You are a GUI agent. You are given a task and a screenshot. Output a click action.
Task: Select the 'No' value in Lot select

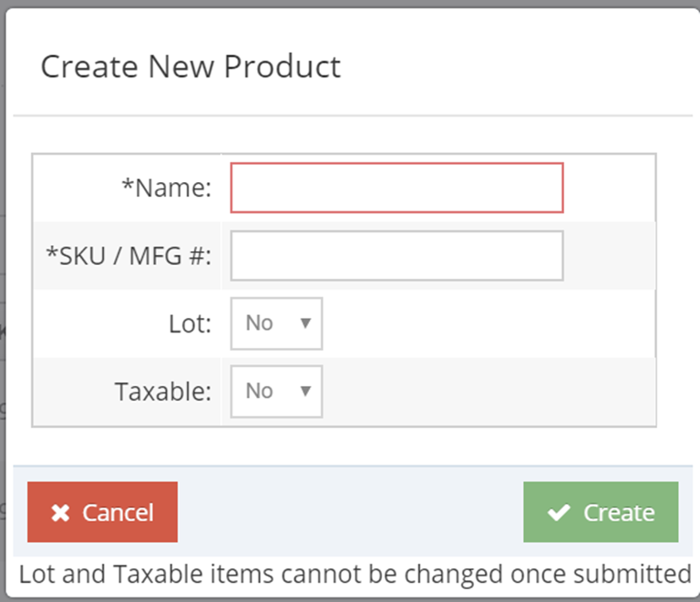click(x=260, y=322)
